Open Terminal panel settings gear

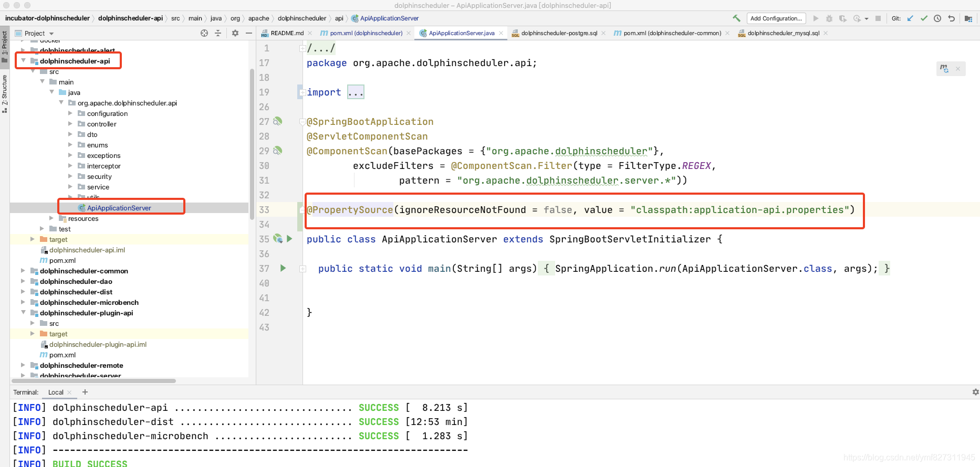pyautogui.click(x=975, y=392)
